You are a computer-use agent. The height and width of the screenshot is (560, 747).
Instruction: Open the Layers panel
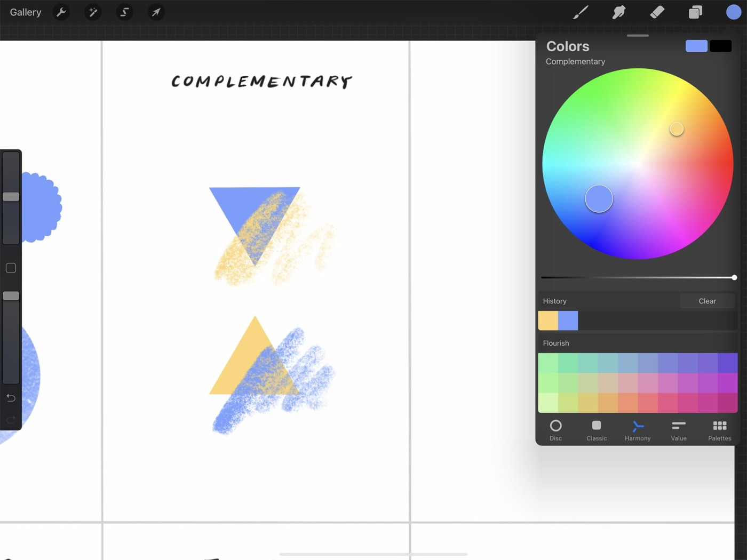coord(695,12)
